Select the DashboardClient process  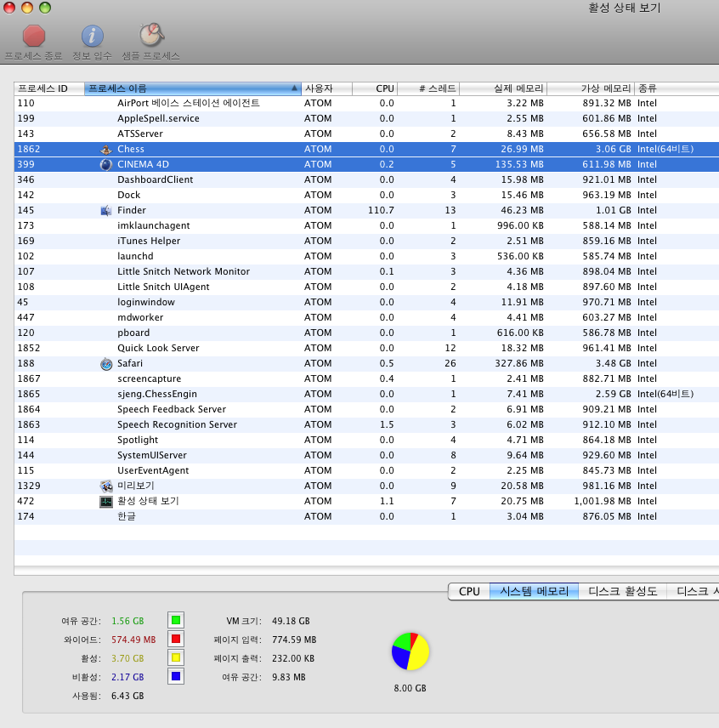(366, 179)
